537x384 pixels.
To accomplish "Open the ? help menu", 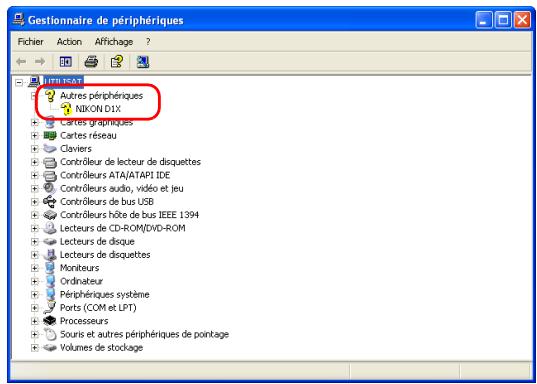I will pos(148,42).
